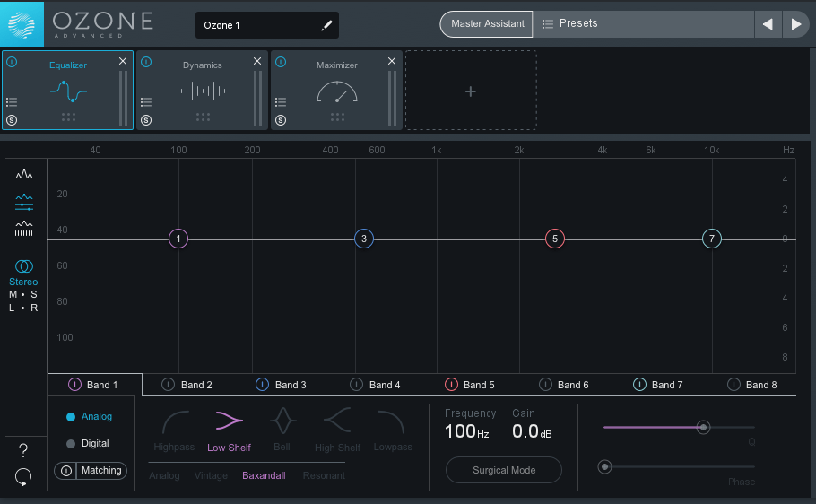Click the pencil icon to rename preset
Viewport: 816px width, 504px height.
(327, 25)
